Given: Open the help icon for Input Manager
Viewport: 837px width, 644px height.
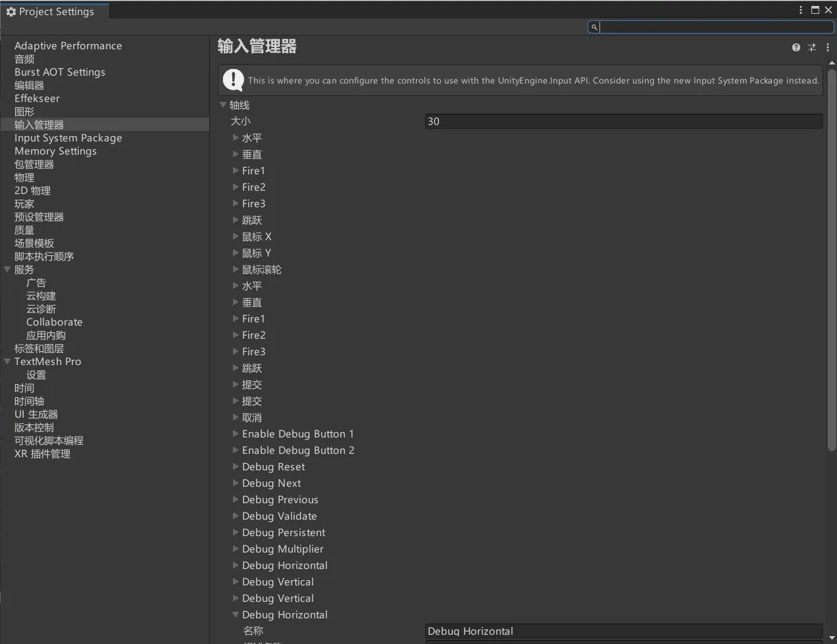Looking at the screenshot, I should pos(796,47).
